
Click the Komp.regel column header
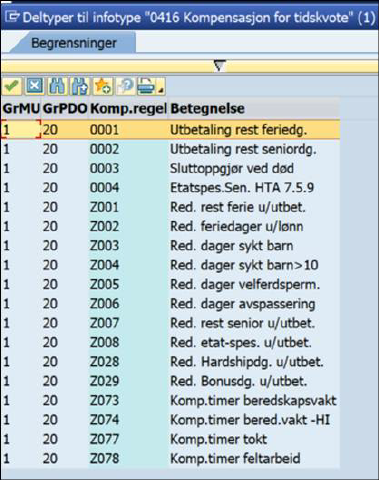point(128,108)
